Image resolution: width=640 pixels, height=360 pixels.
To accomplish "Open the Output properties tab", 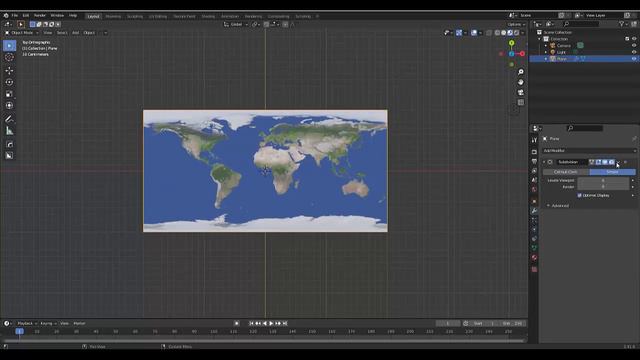I will click(534, 161).
